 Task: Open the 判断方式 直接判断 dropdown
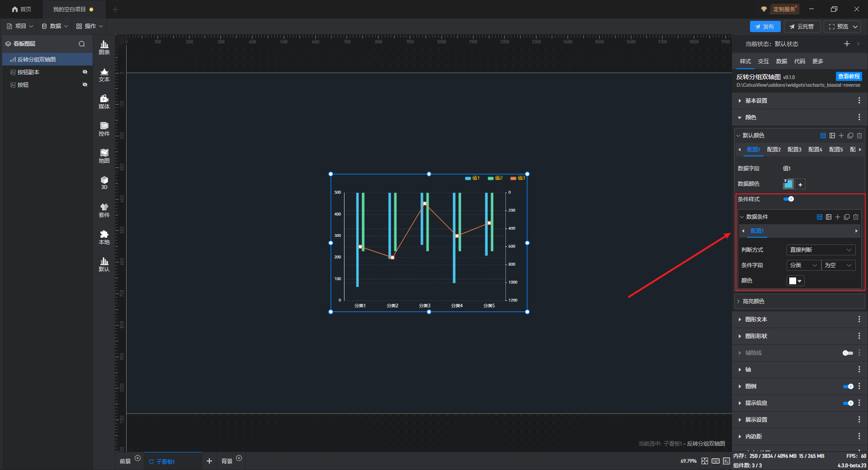(821, 250)
